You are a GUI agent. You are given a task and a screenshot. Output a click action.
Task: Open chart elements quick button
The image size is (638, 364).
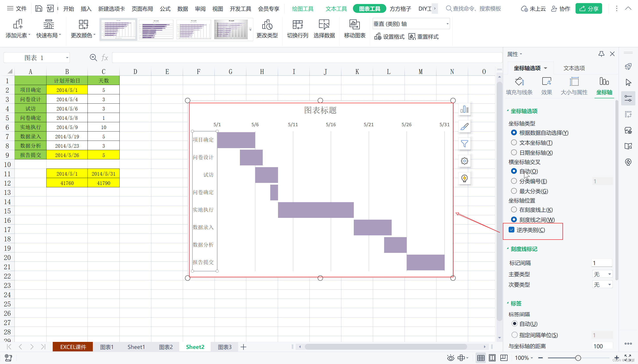click(464, 109)
